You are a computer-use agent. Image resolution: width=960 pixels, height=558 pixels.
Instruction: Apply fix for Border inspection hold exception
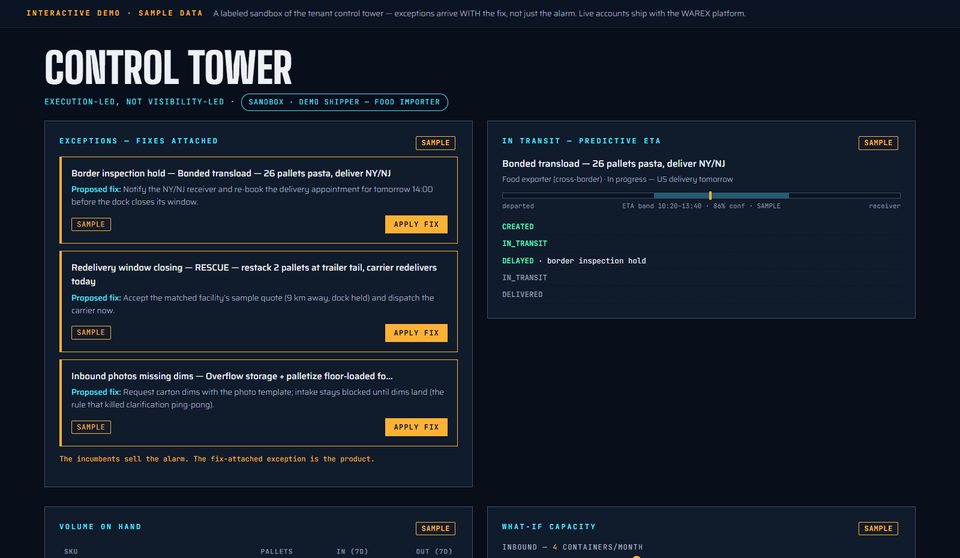(416, 224)
